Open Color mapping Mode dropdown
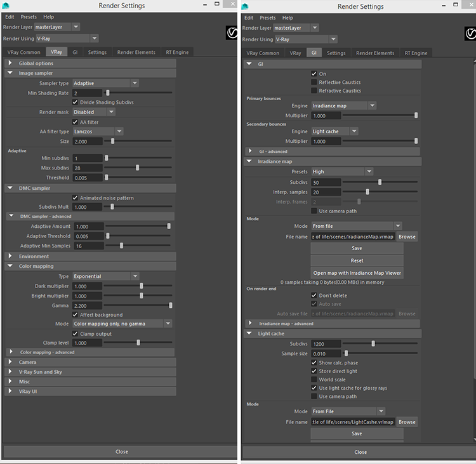This screenshot has width=476, height=464. (122, 324)
